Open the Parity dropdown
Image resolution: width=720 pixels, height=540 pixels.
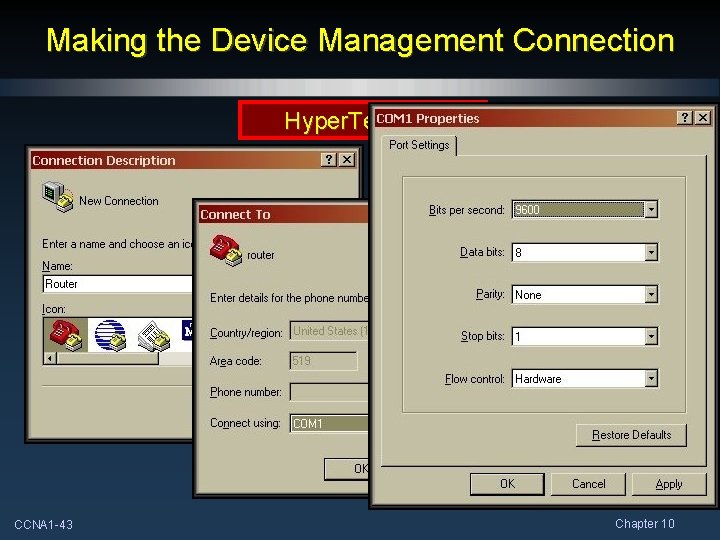pos(651,294)
